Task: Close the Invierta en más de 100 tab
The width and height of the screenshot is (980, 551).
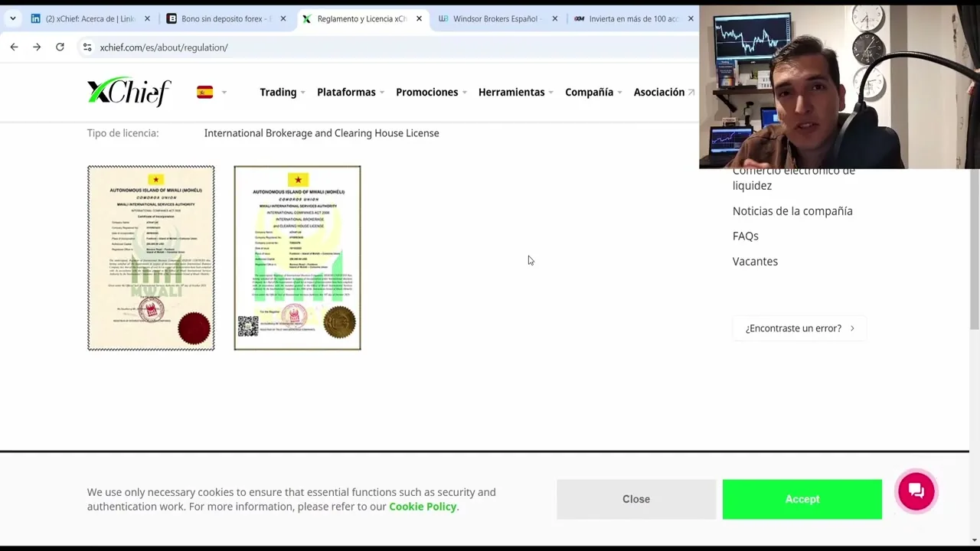Action: (x=691, y=18)
